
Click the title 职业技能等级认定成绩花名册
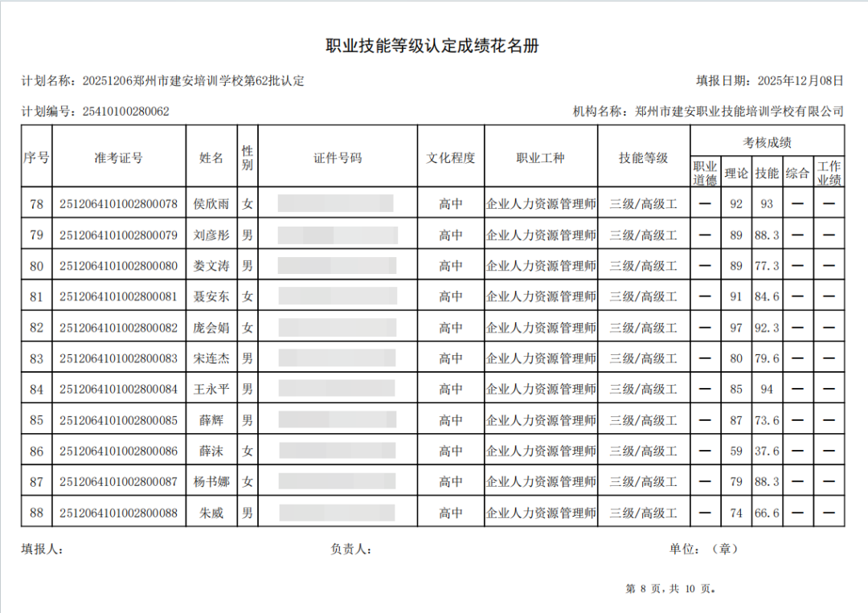pos(432,46)
